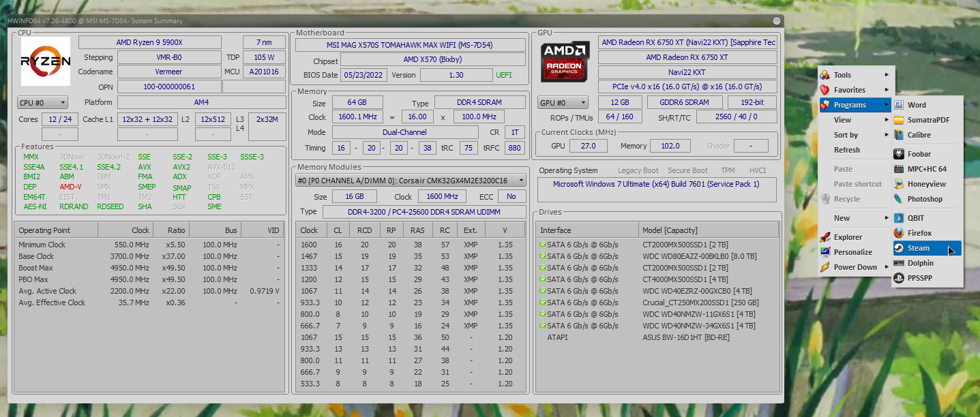The height and width of the screenshot is (417, 980).
Task: Select the CT4000MX500SSD1 4 TB drive
Action: pos(657,279)
